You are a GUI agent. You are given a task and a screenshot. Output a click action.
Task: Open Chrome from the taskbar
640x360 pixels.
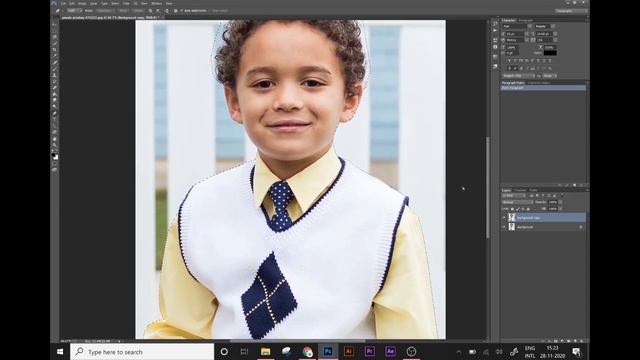coord(307,351)
